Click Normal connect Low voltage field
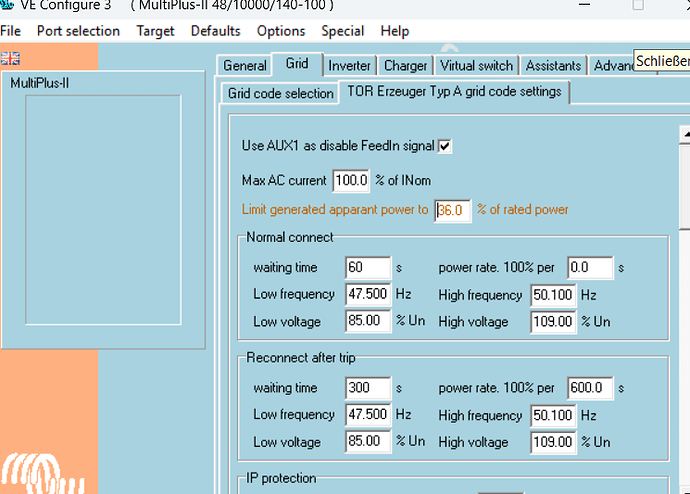 coord(368,321)
